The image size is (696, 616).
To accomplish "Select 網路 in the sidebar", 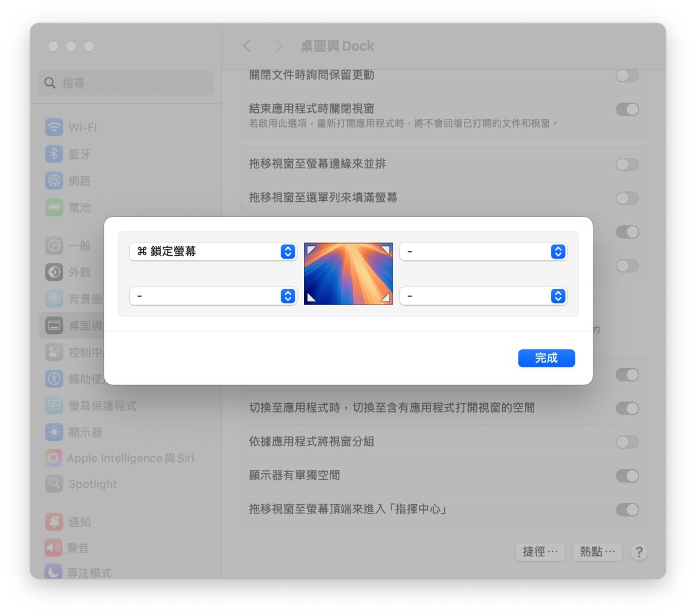I will pyautogui.click(x=126, y=180).
